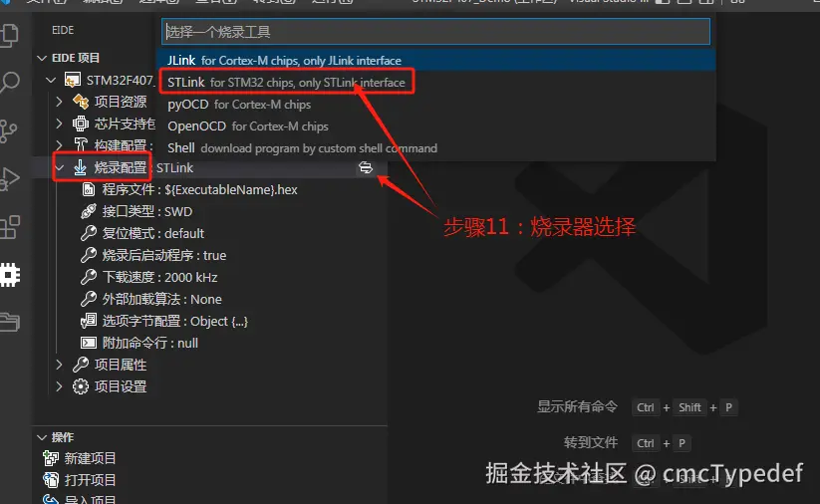Focus the 选择一个烧录工具 search input
820x504 pixels.
[435, 32]
